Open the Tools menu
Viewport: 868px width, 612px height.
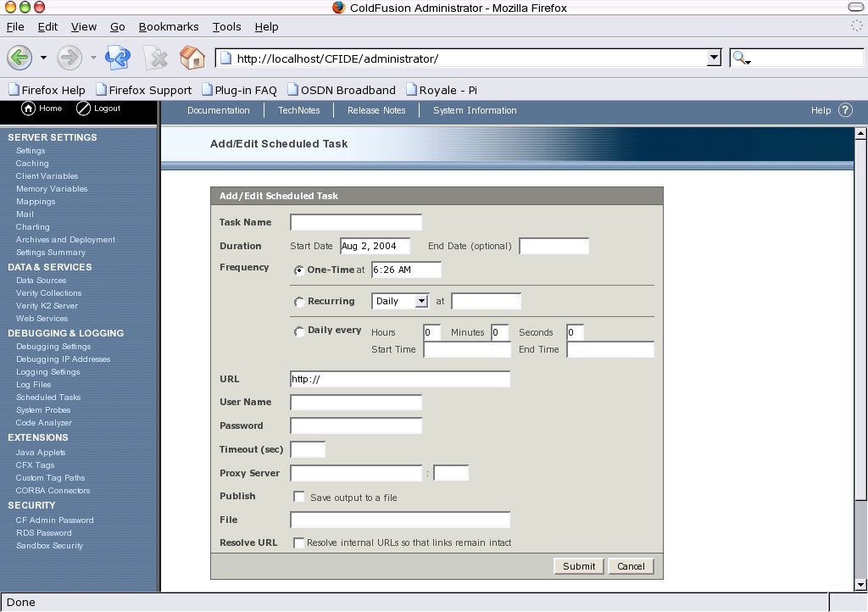point(226,27)
